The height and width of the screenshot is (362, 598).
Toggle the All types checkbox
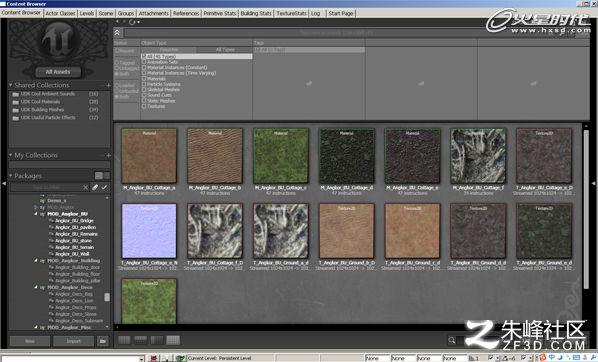coord(144,56)
